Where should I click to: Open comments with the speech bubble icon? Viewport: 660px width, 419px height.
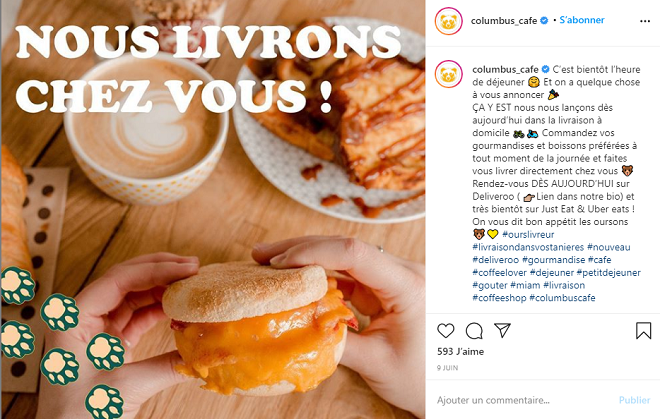474,331
